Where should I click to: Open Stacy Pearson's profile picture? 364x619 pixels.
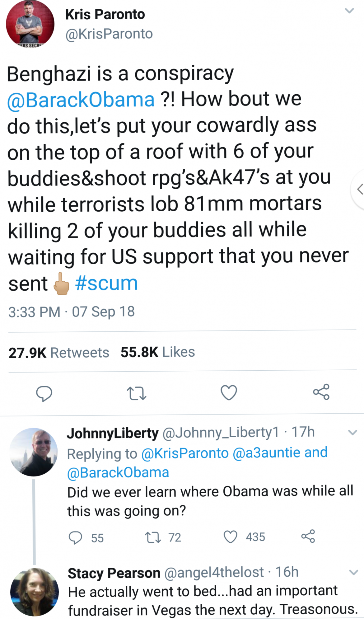click(34, 592)
